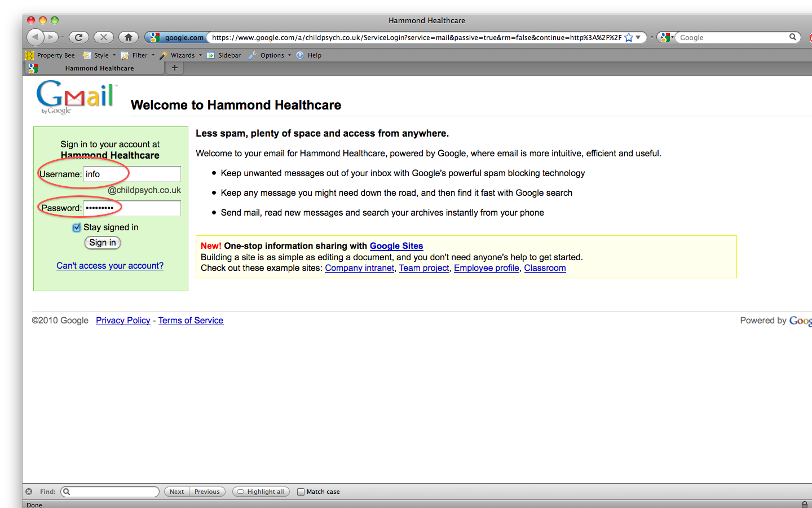Screen dimensions: 812x508
Task: Click Previous in the Find bar
Action: pyautogui.click(x=207, y=492)
